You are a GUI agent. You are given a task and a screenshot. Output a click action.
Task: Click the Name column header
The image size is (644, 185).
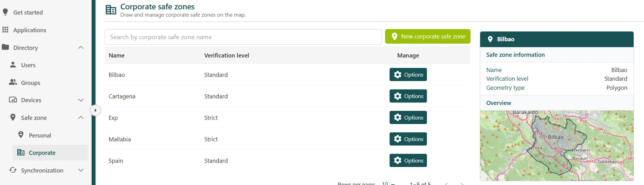click(x=116, y=55)
